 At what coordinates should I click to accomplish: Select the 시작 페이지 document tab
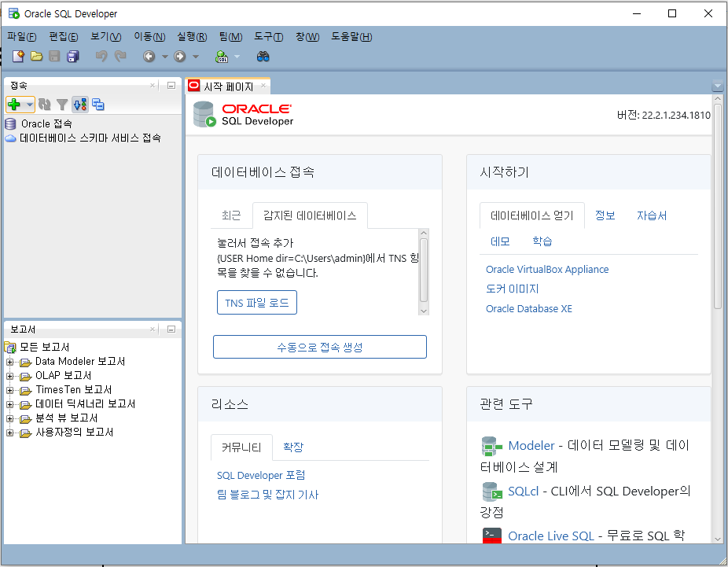pyautogui.click(x=228, y=87)
